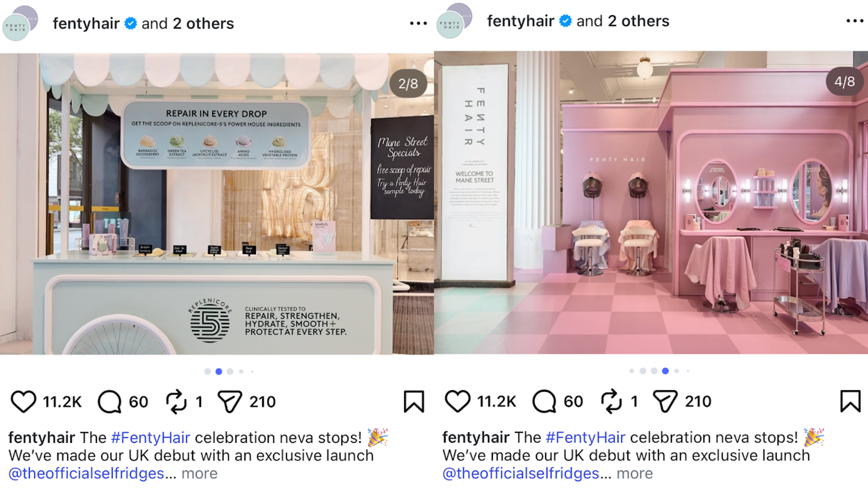The height and width of the screenshot is (488, 868).
Task: Repost the left fentyhair post
Action: tap(176, 401)
